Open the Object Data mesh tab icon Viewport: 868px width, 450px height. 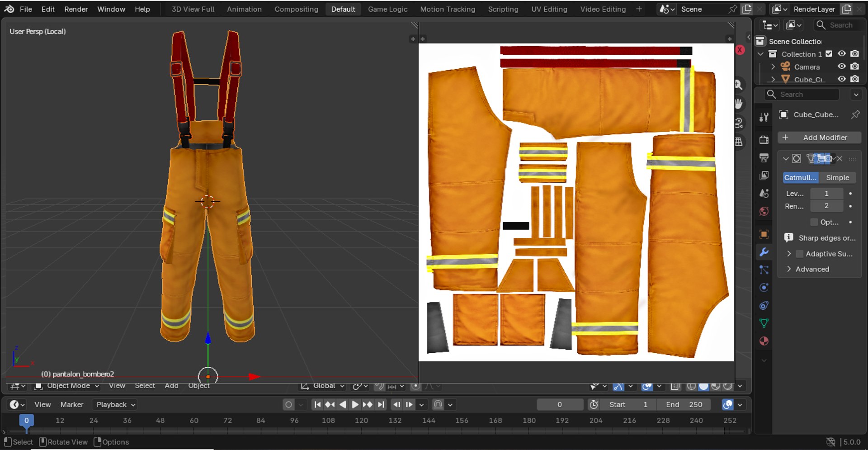(764, 323)
